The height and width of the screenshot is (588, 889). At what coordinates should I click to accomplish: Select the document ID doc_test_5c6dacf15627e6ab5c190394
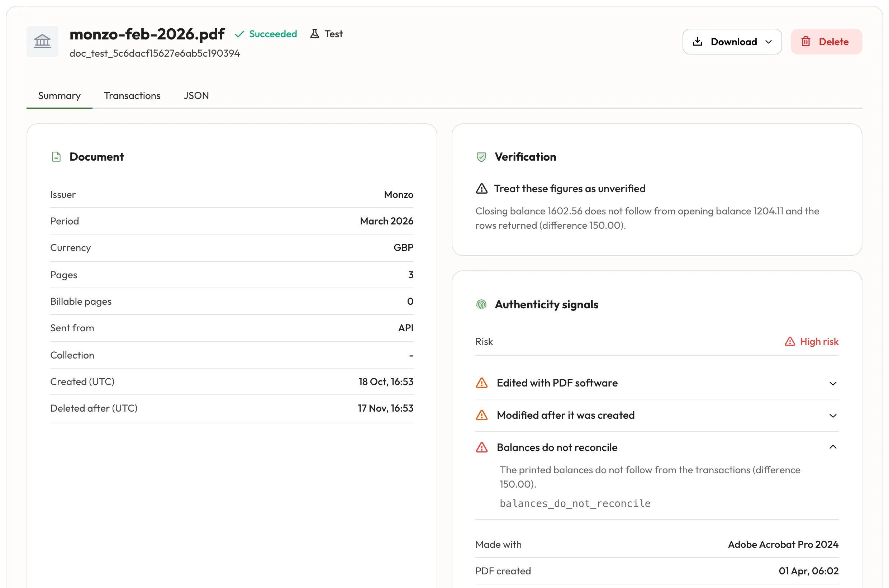point(154,53)
